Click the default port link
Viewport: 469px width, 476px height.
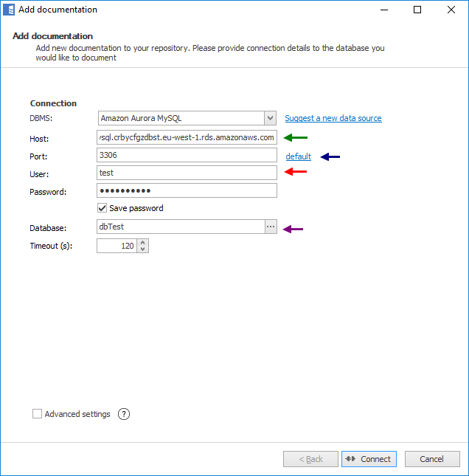point(299,156)
